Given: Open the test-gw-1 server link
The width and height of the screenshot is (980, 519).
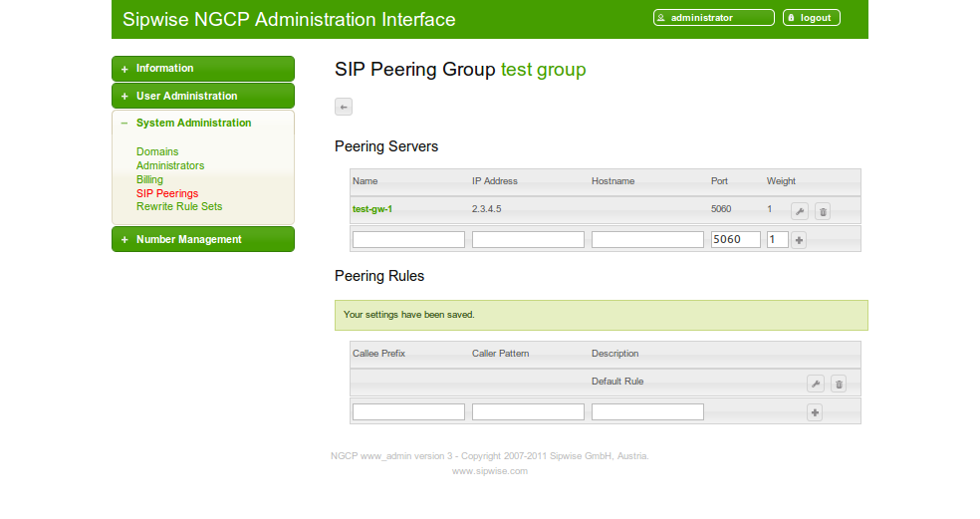Looking at the screenshot, I should 372,209.
